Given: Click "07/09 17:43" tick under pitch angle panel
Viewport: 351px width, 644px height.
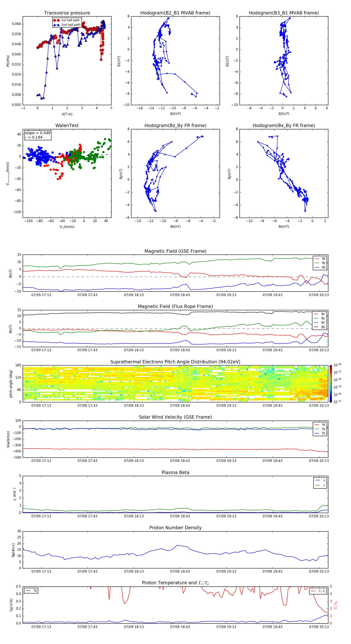Looking at the screenshot, I should pyautogui.click(x=87, y=406).
